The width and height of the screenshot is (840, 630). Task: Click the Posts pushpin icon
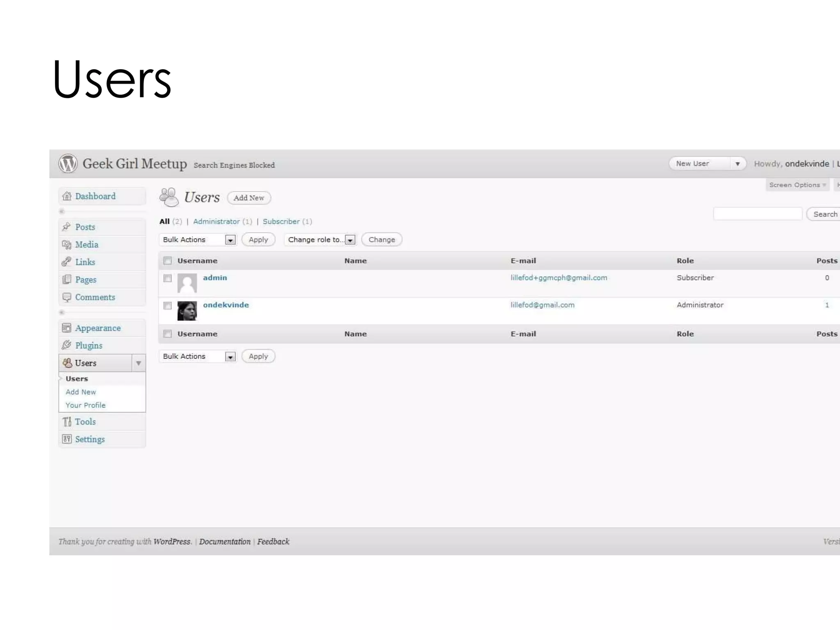(66, 227)
